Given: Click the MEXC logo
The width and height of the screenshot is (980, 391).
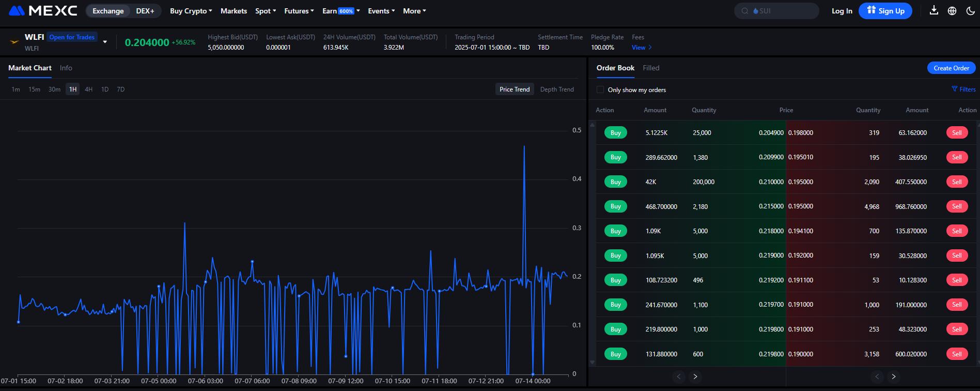Looking at the screenshot, I should (x=43, y=11).
